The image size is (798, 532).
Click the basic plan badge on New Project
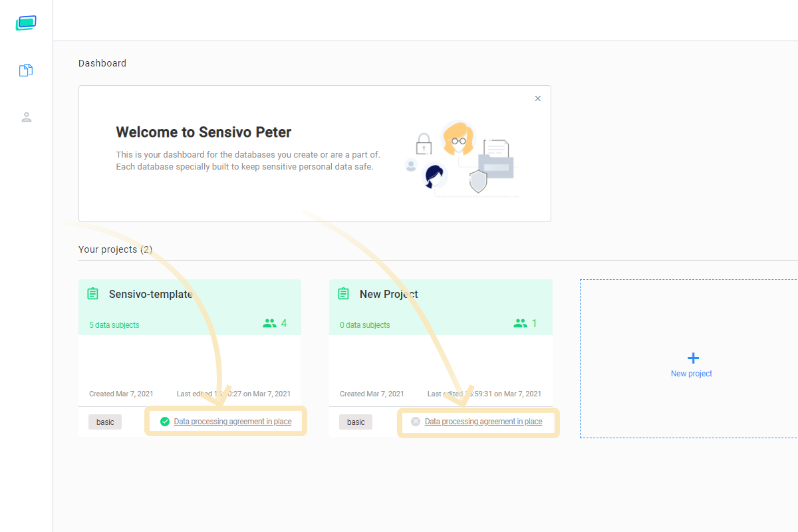(x=356, y=422)
